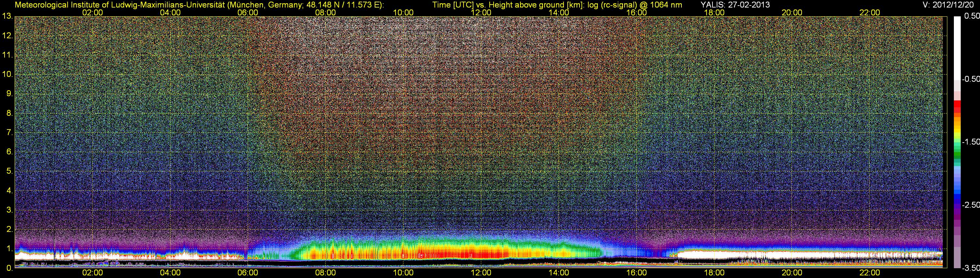
Task: Pick the 10 km height axis label
Action: click(7, 74)
